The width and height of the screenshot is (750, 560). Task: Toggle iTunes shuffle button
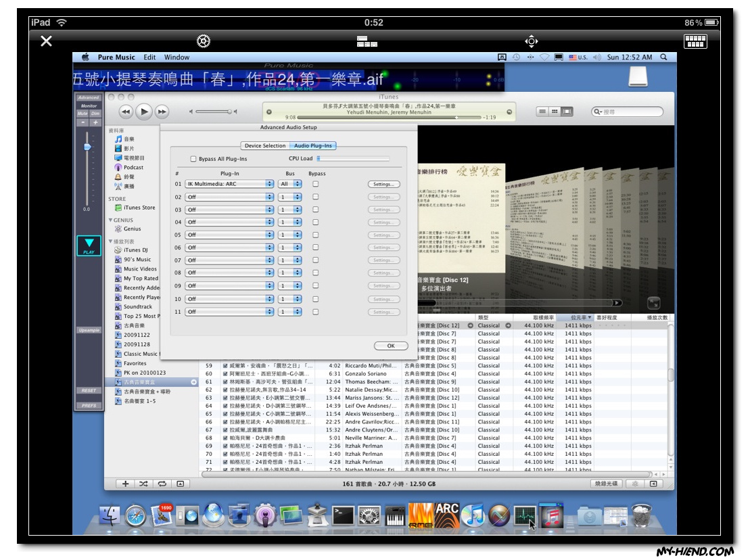pos(143,484)
